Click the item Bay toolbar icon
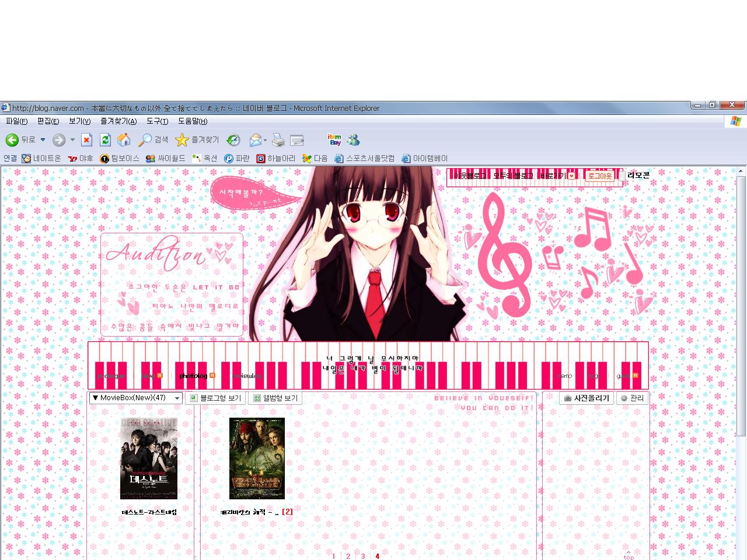 334,140
